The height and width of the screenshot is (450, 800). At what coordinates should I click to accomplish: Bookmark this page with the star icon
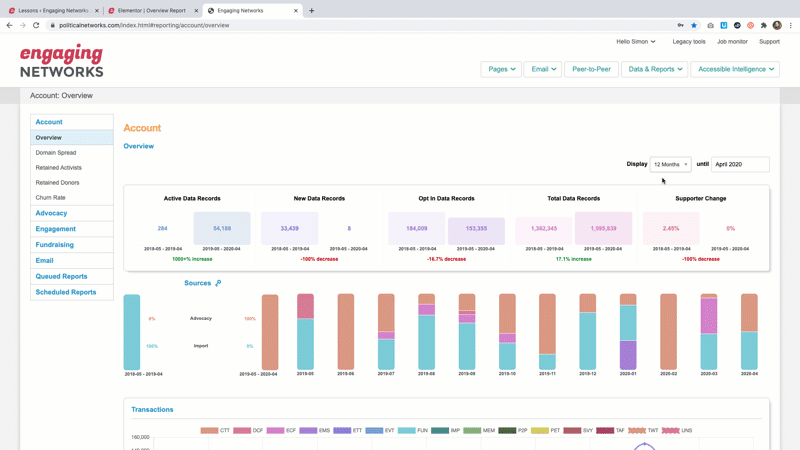tap(694, 25)
